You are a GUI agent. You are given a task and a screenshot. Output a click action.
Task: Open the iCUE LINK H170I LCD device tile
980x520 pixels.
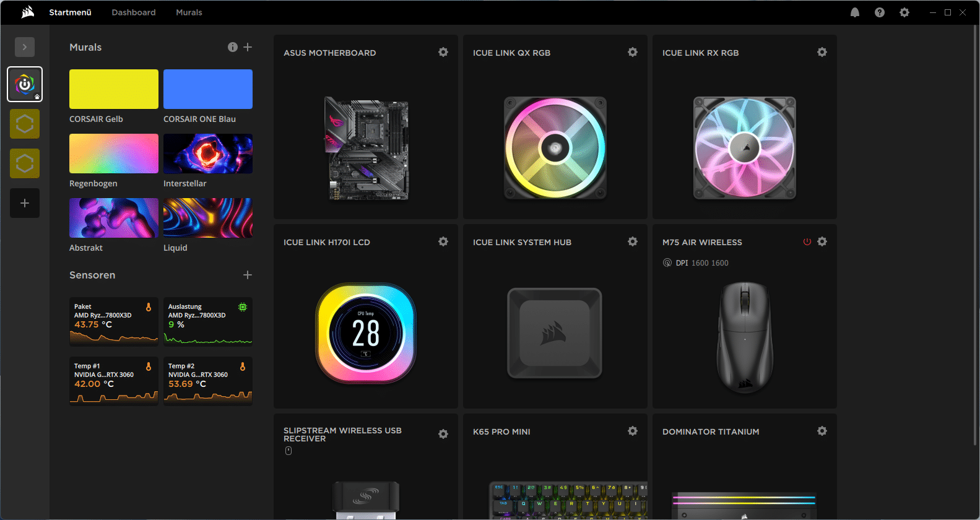pos(366,333)
